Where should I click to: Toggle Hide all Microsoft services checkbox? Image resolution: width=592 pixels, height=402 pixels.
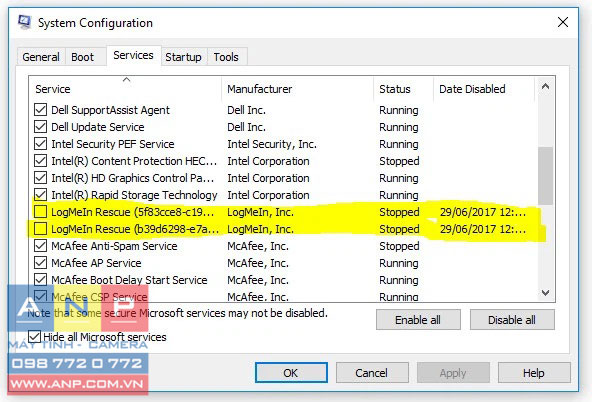34,337
